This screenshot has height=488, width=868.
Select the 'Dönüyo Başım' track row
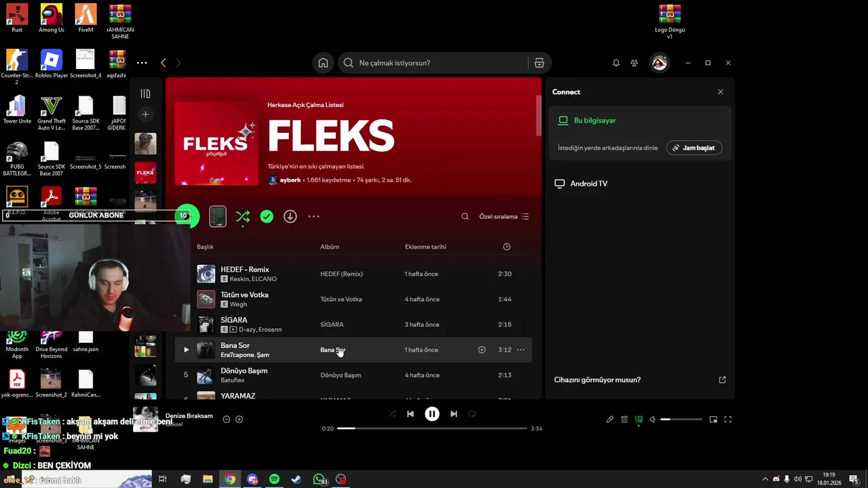click(353, 375)
